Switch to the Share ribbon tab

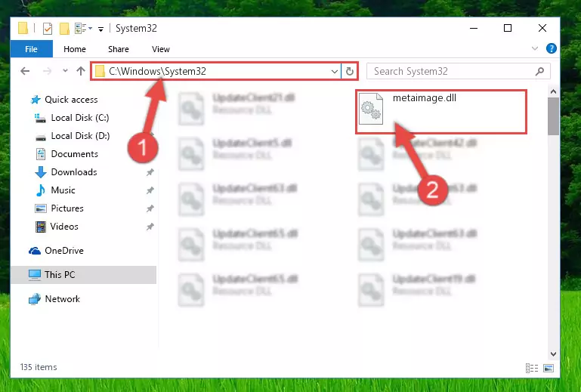(119, 49)
